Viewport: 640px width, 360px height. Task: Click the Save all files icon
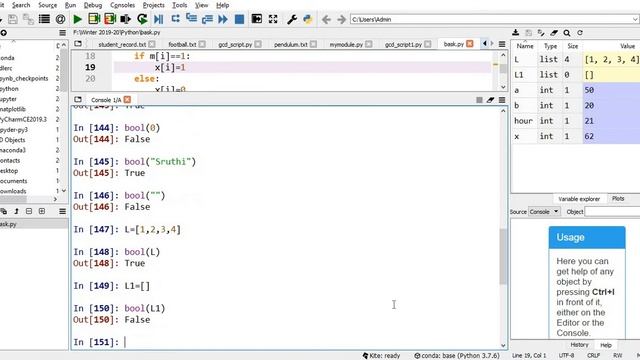coord(28,19)
